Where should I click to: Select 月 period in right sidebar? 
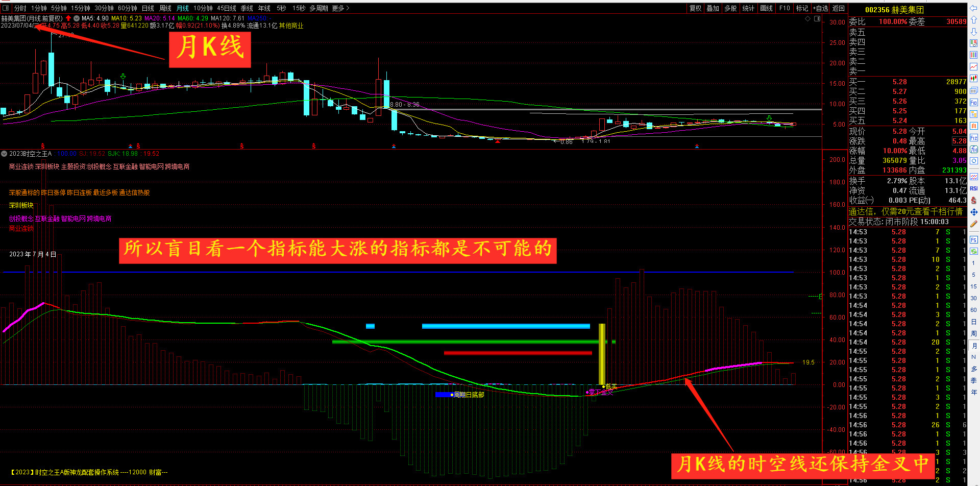tap(974, 346)
